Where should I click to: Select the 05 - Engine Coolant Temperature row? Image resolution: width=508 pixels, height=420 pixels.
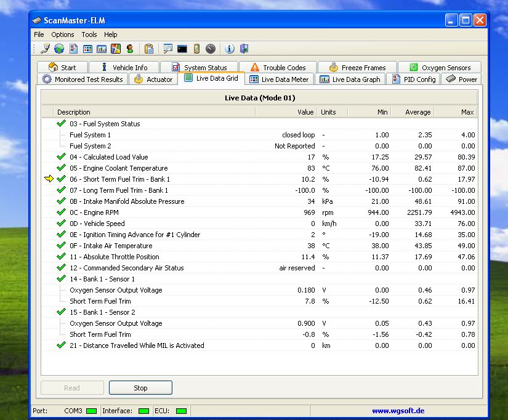pos(259,168)
